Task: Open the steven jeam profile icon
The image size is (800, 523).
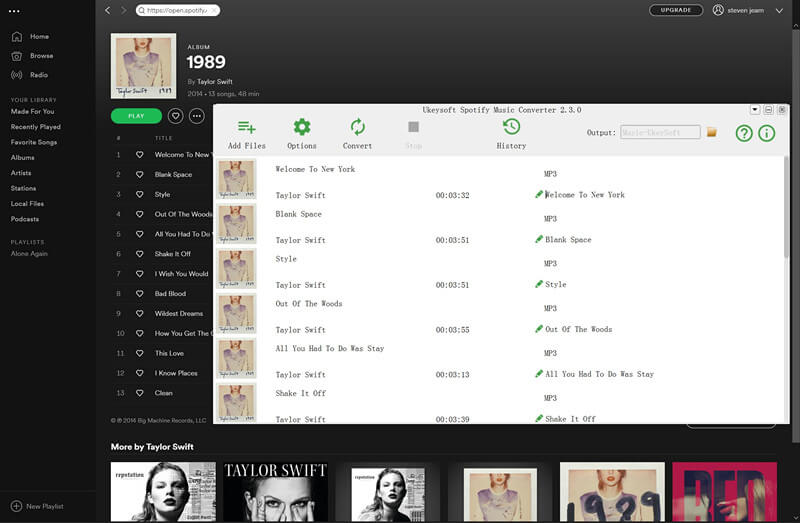Action: [x=718, y=10]
